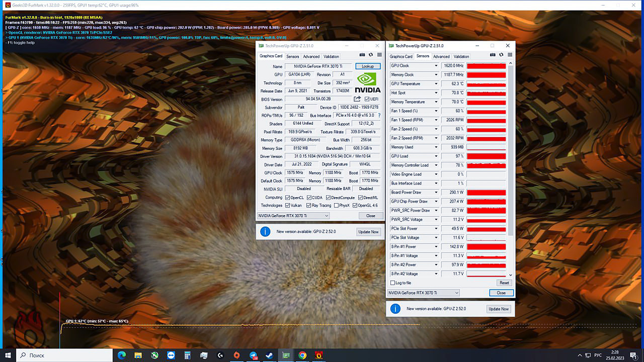Open the GPU Load sensor dropdown arrow

coord(436,156)
